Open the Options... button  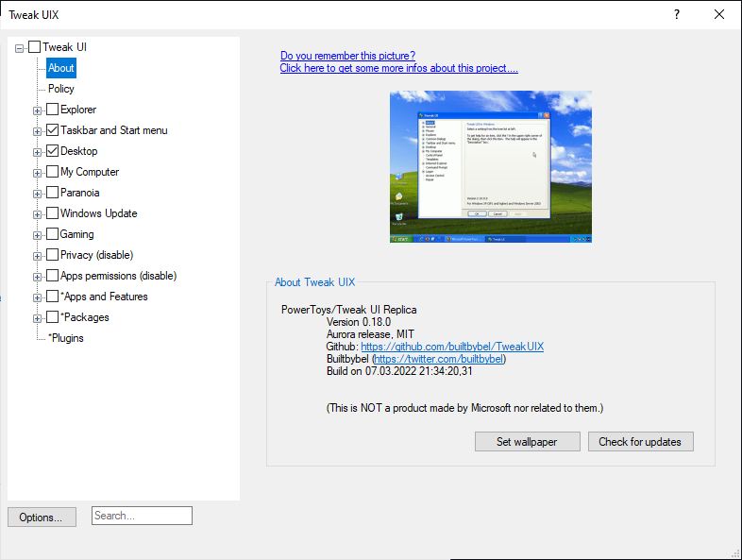(42, 518)
